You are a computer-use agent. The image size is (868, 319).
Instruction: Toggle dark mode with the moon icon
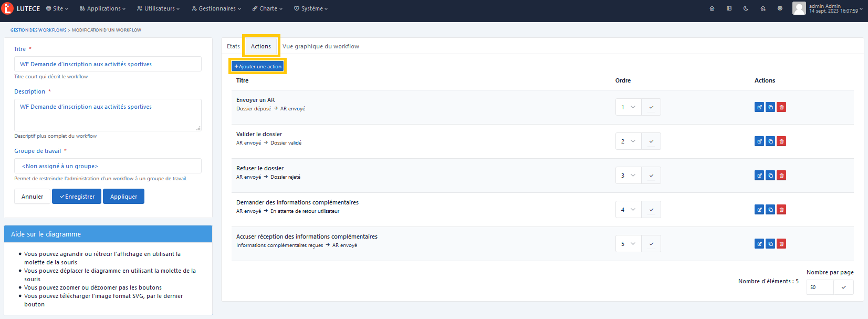746,8
